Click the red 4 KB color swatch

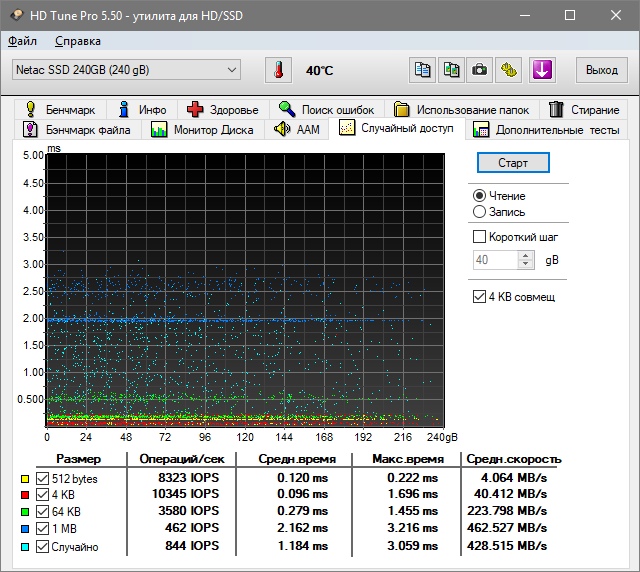coord(25,495)
